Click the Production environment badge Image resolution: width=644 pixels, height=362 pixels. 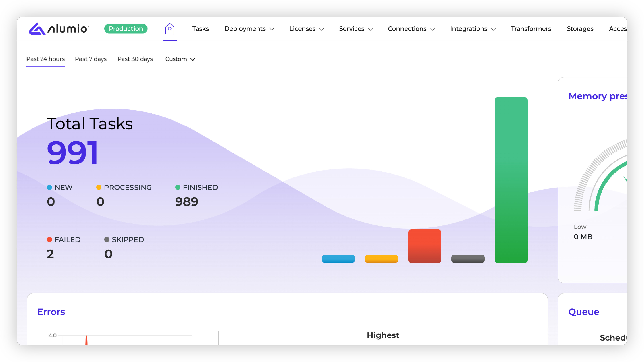[x=126, y=29]
